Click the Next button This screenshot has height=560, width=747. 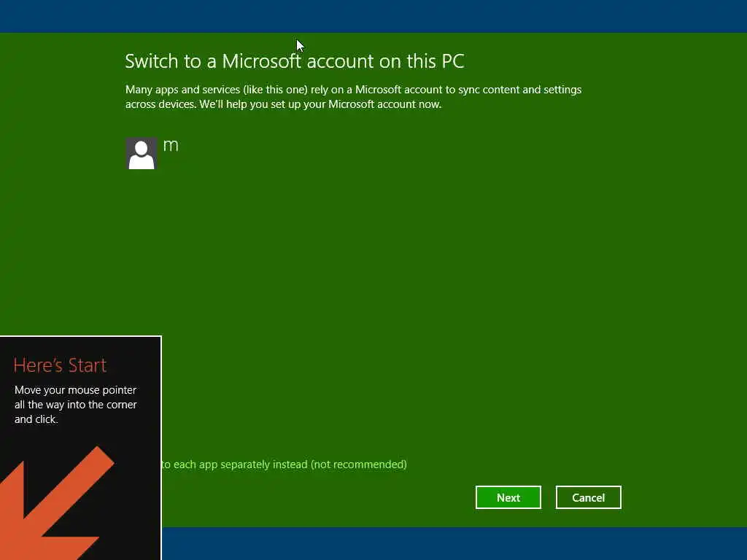[508, 497]
